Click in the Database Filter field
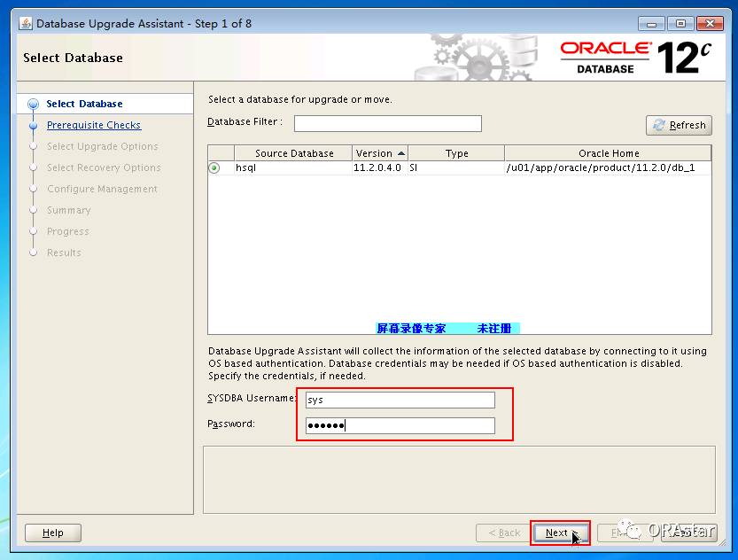The height and width of the screenshot is (560, 738). pyautogui.click(x=388, y=123)
